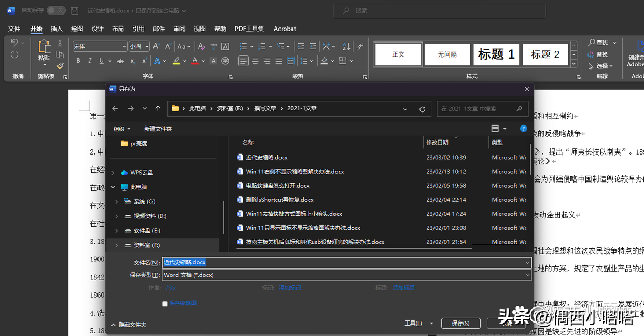Open the font name dropdown 宋体
The width and height of the screenshot is (644, 336).
pos(124,46)
